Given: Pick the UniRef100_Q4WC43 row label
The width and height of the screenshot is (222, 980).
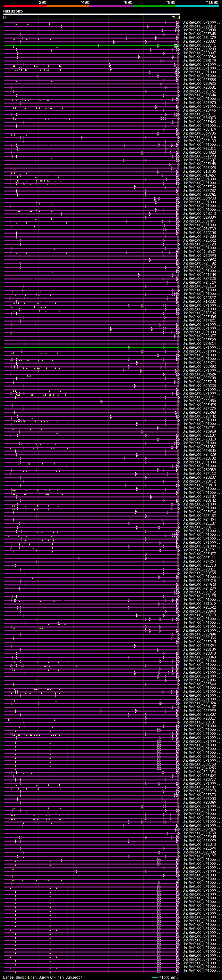Looking at the screenshot, I should click(x=199, y=213).
